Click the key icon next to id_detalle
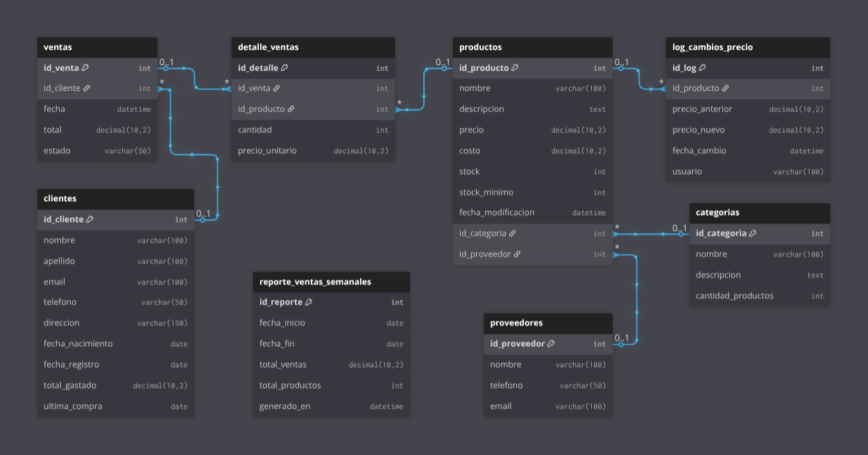This screenshot has width=868, height=455. click(284, 68)
